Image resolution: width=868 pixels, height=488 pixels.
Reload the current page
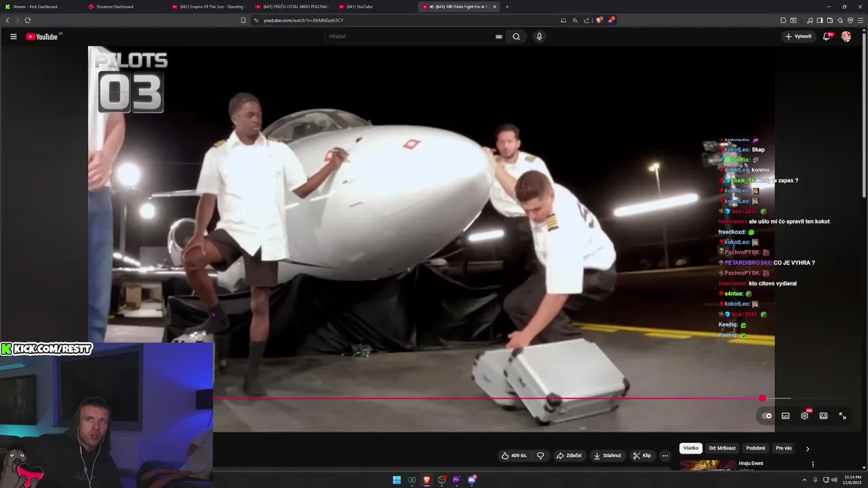point(28,20)
